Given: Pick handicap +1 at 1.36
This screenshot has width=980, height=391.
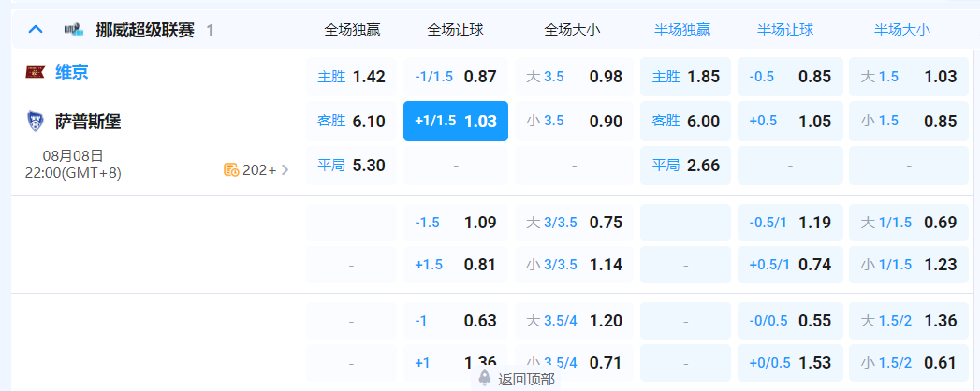Looking at the screenshot, I should coord(456,363).
